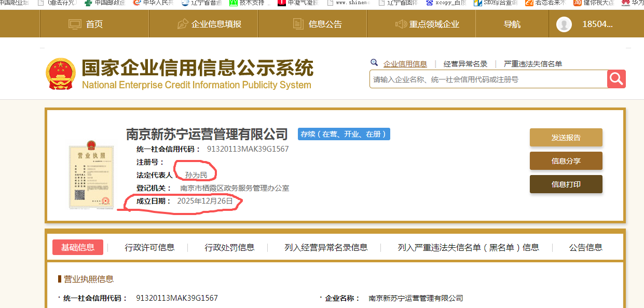Click the document icon beside 信息公告
The height and width of the screenshot is (308, 644).
(298, 24)
